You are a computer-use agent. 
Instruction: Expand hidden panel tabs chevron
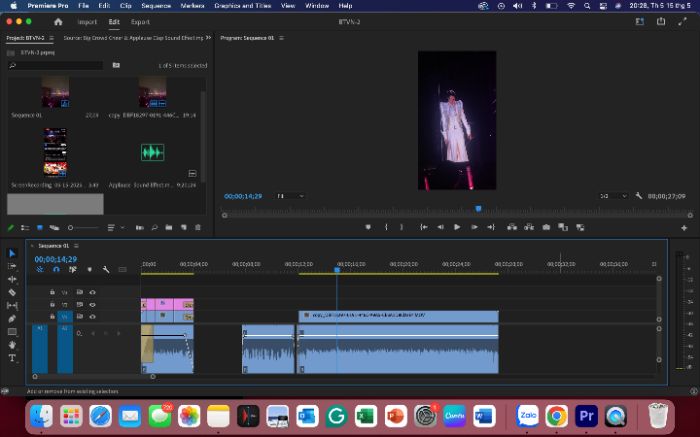[208, 38]
